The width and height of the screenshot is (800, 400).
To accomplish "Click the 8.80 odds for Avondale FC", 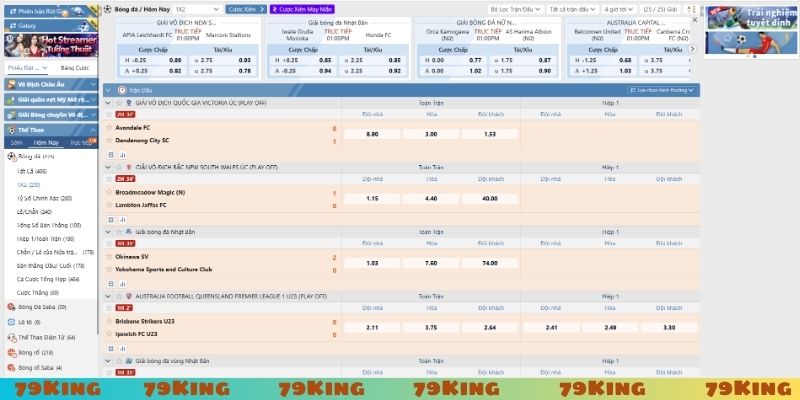I will [x=373, y=134].
